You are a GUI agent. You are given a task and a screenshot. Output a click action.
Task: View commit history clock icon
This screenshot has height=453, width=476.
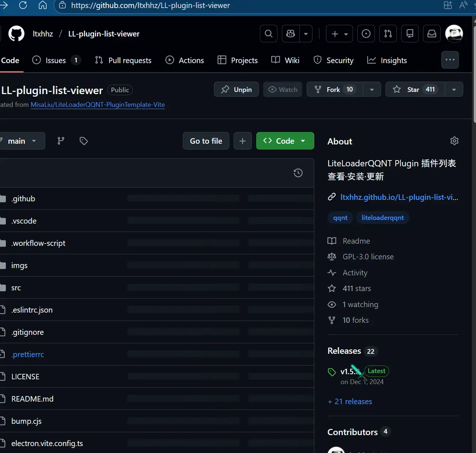coord(298,173)
